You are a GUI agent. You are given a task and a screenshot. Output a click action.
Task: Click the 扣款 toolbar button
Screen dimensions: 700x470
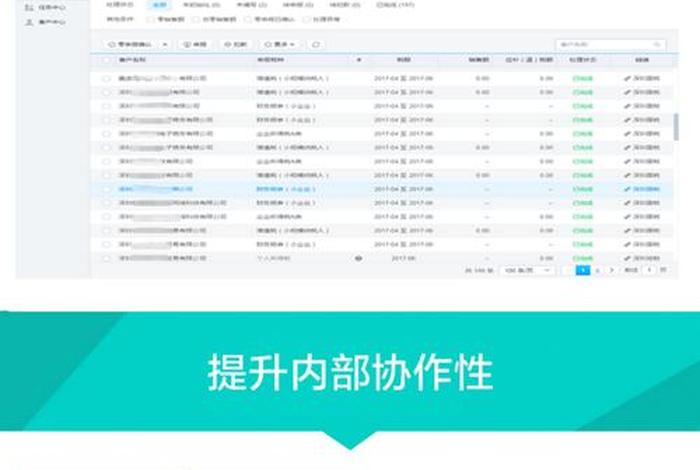pos(236,45)
